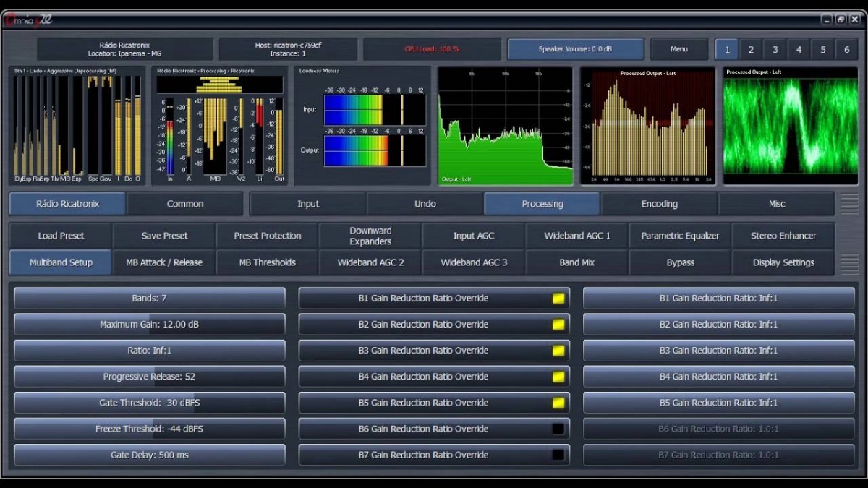Adjust Gate Delay 500 ms slider
This screenshot has width=868, height=488.
point(150,455)
